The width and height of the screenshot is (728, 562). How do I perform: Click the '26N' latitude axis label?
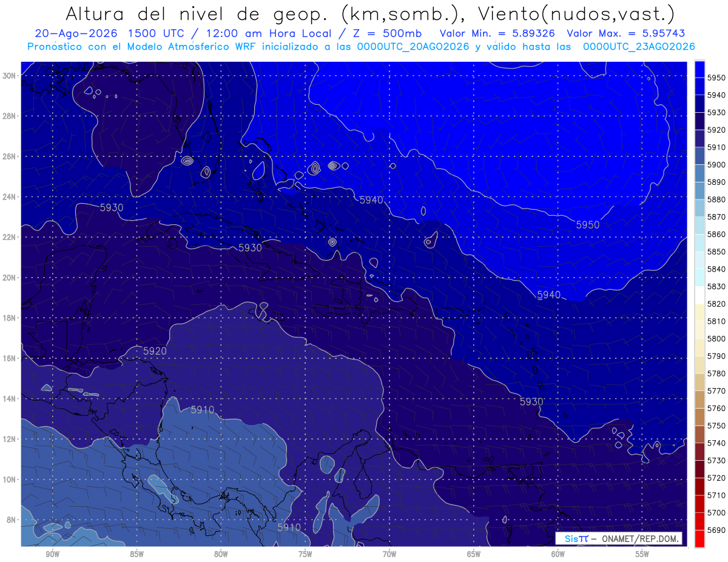coord(10,156)
